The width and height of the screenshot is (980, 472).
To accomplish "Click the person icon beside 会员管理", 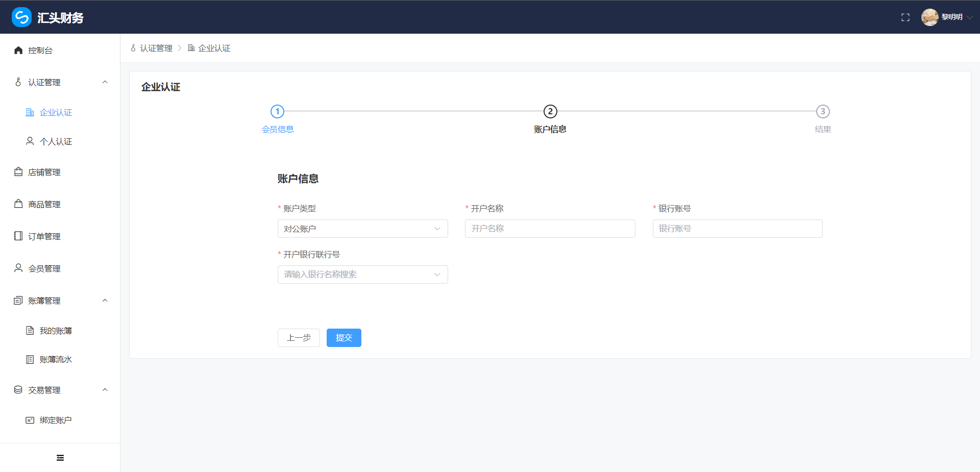I will 18,268.
